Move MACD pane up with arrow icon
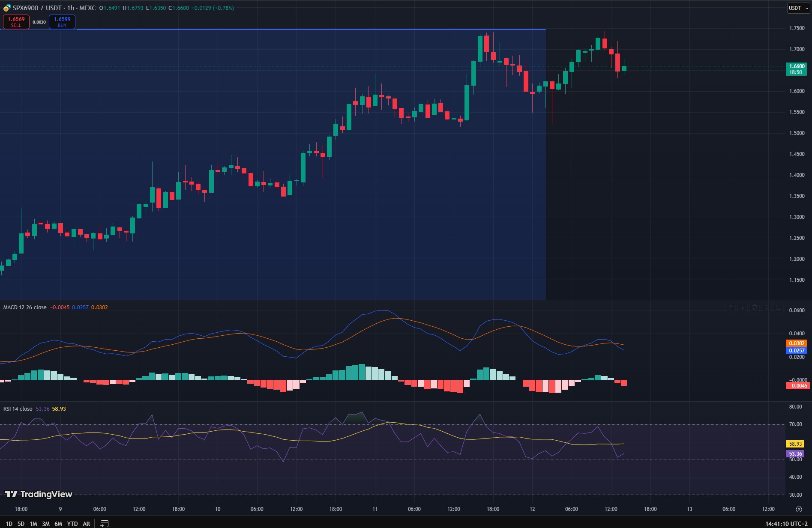The width and height of the screenshot is (812, 528). 731,307
